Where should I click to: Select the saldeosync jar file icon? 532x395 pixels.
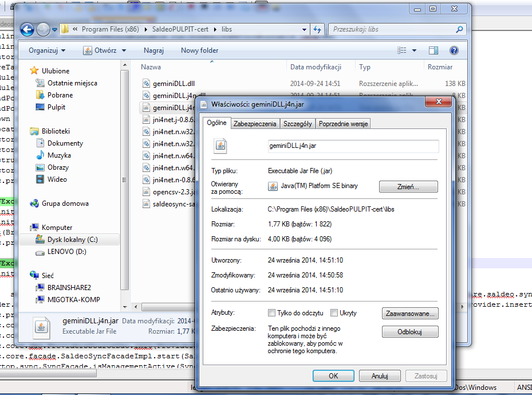[x=146, y=204]
